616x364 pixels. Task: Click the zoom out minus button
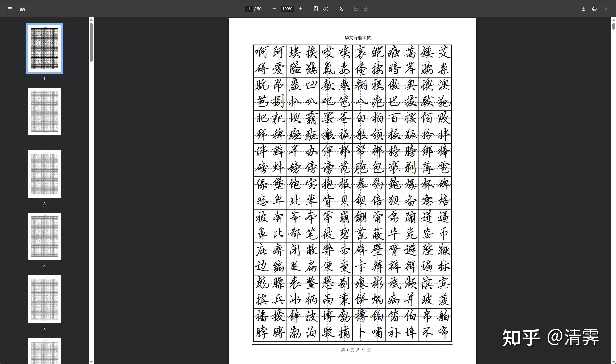(274, 9)
